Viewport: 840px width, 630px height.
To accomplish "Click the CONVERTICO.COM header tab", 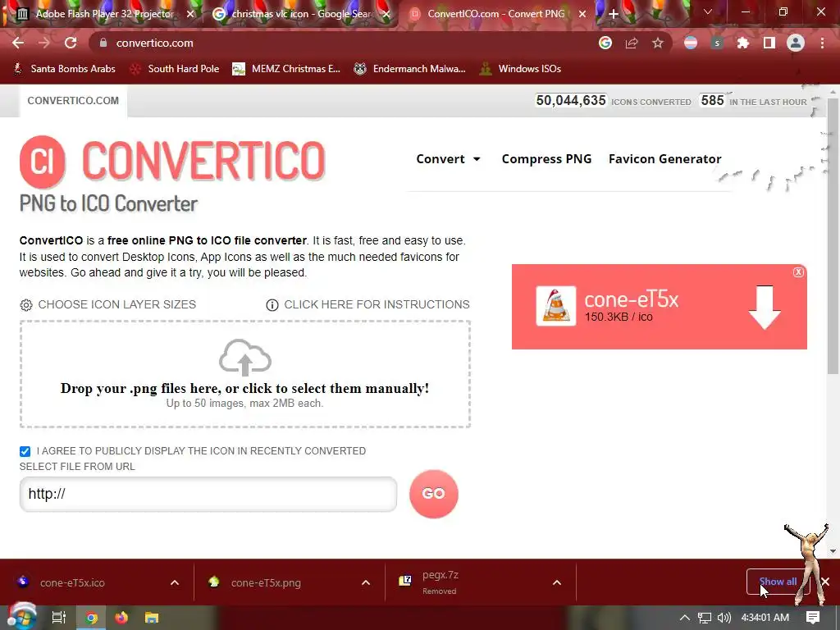I will (73, 101).
